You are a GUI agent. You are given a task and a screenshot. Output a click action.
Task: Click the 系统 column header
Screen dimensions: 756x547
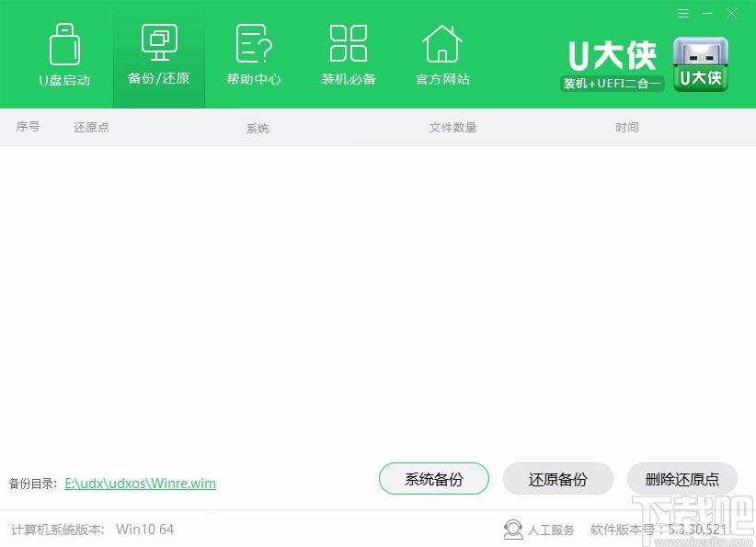pos(257,127)
